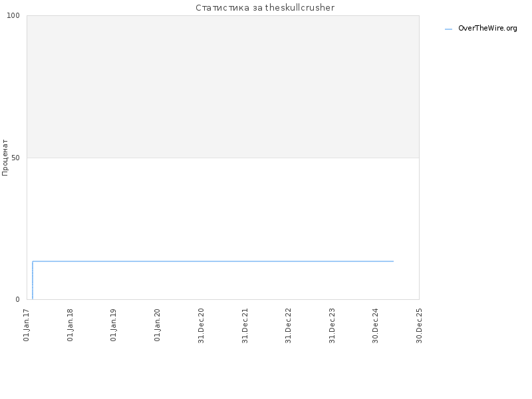Image resolution: width=532 pixels, height=399 pixels.
Task: Click the horizontal blue data line
Action: [x=213, y=261]
